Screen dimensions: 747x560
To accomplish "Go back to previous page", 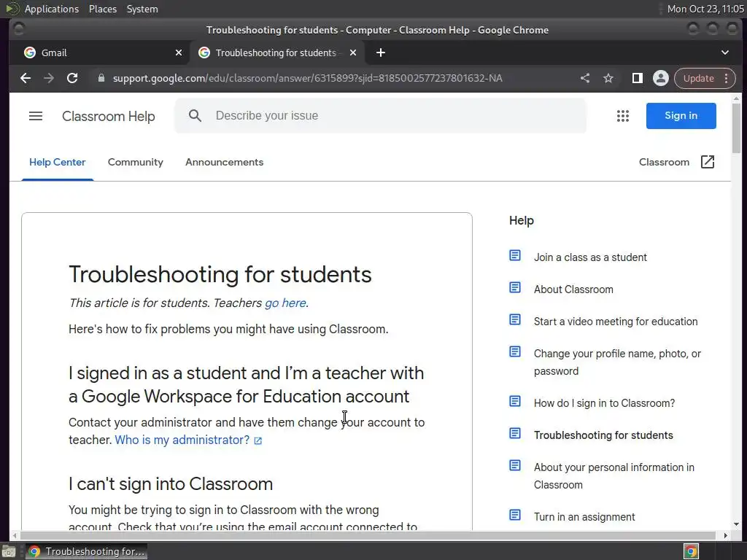I will point(26,78).
